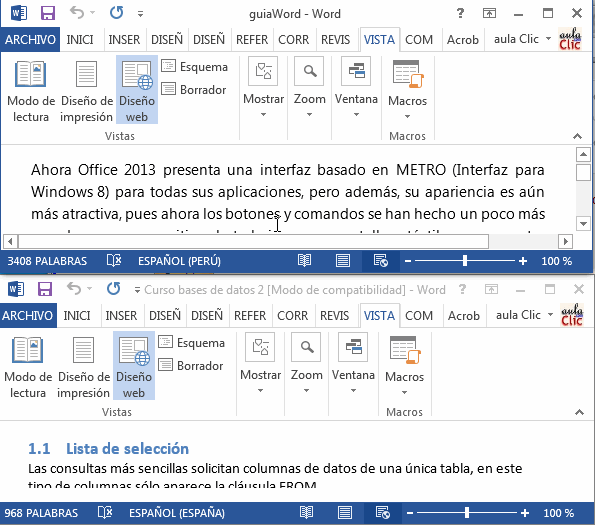Collapse ribbon in Curso bases de datos window
Screen dimensions: 595x525
[579, 412]
